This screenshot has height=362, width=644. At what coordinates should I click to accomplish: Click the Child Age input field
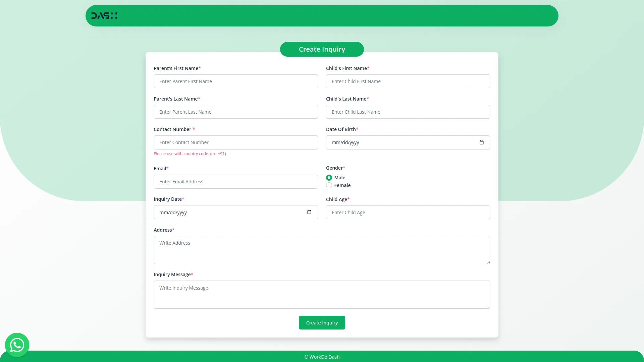point(408,213)
